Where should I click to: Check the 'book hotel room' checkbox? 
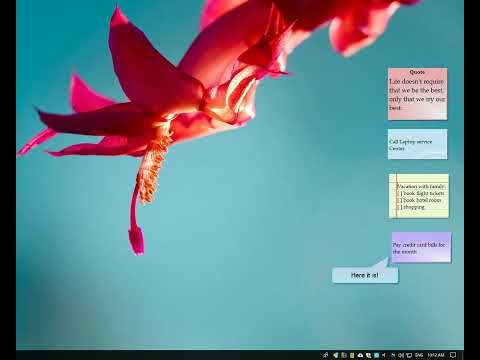[x=399, y=200]
